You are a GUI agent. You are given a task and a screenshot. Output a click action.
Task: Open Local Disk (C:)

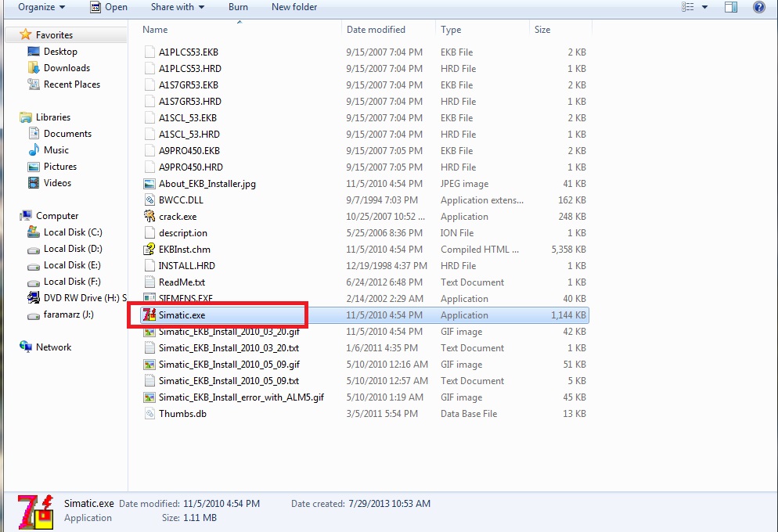tap(73, 232)
